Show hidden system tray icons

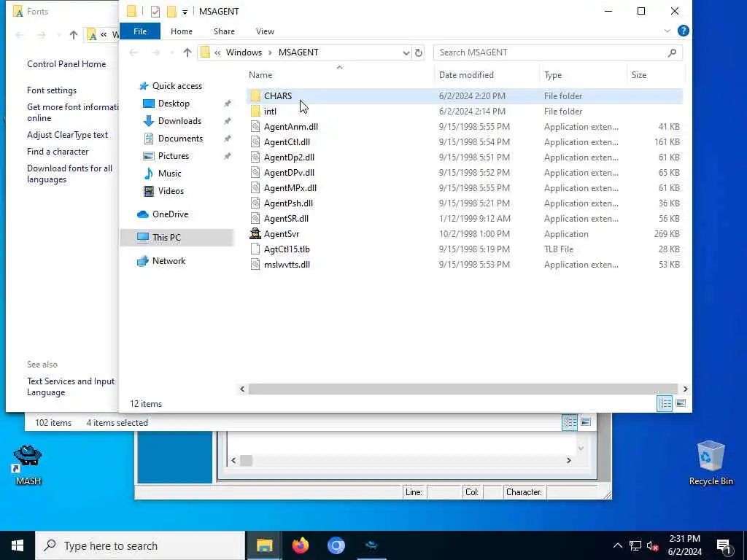click(x=617, y=545)
